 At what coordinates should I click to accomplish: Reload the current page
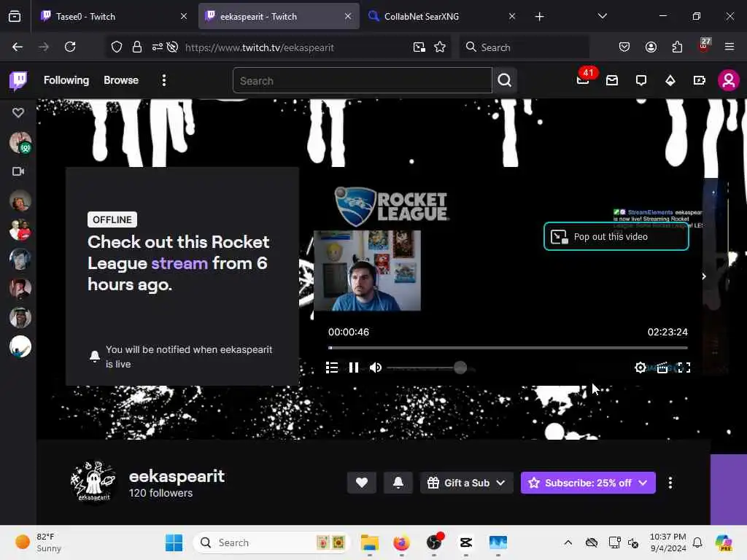(70, 47)
